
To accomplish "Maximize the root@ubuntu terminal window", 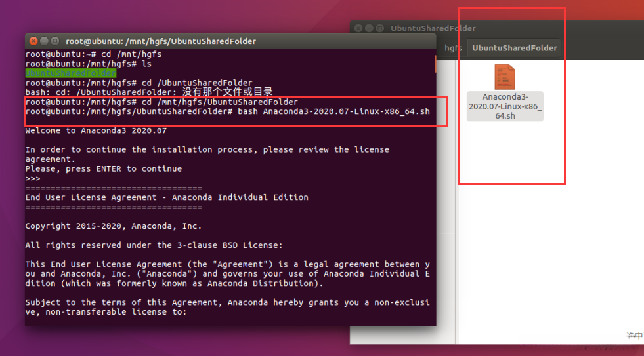I will [x=54, y=41].
